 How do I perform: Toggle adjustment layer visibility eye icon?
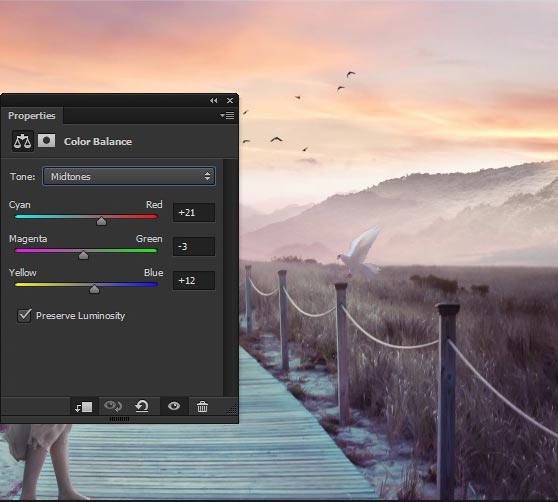pyautogui.click(x=174, y=406)
